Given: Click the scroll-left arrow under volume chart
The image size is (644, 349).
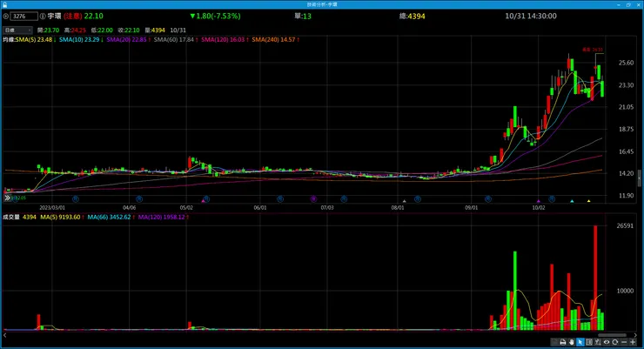Looking at the screenshot, I should click(x=4, y=335).
